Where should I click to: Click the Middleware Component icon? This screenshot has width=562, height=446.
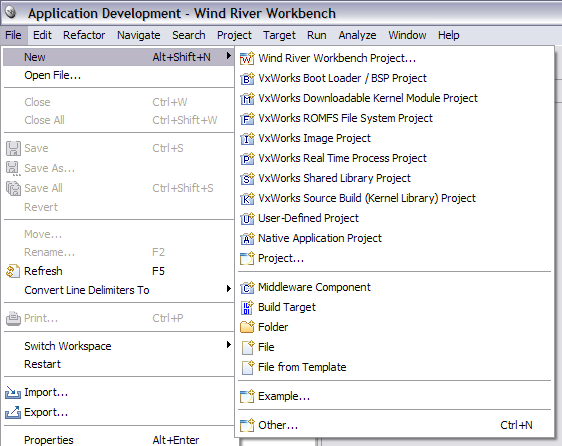tap(247, 288)
